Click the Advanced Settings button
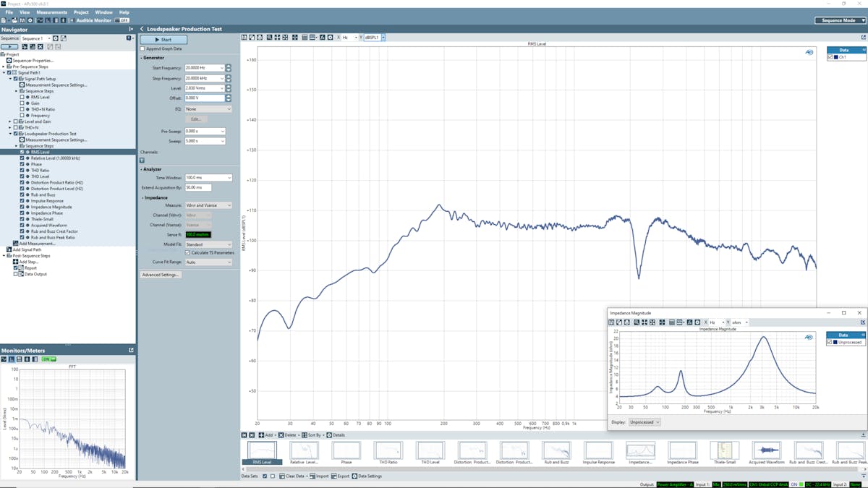Image resolution: width=868 pixels, height=488 pixels. tap(160, 275)
